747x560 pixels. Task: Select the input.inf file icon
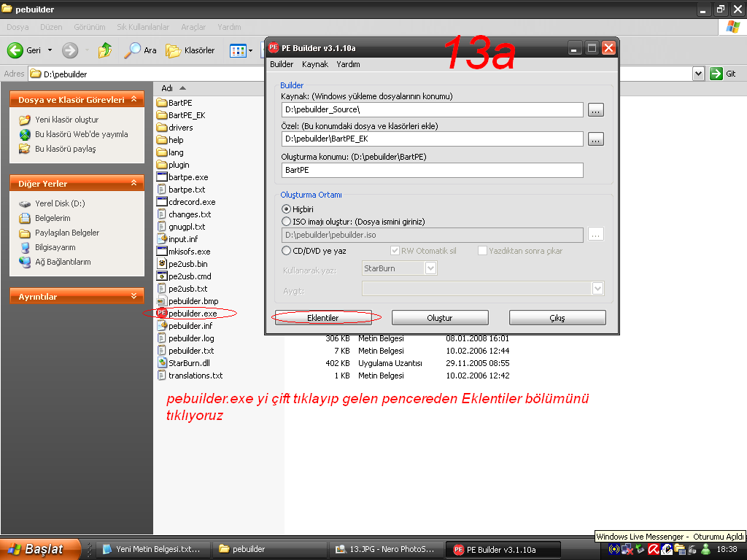click(162, 238)
